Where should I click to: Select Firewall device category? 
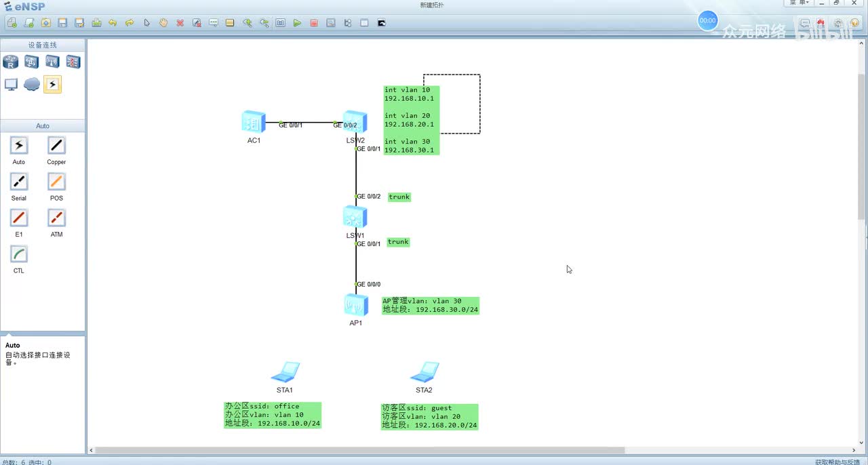click(x=73, y=62)
